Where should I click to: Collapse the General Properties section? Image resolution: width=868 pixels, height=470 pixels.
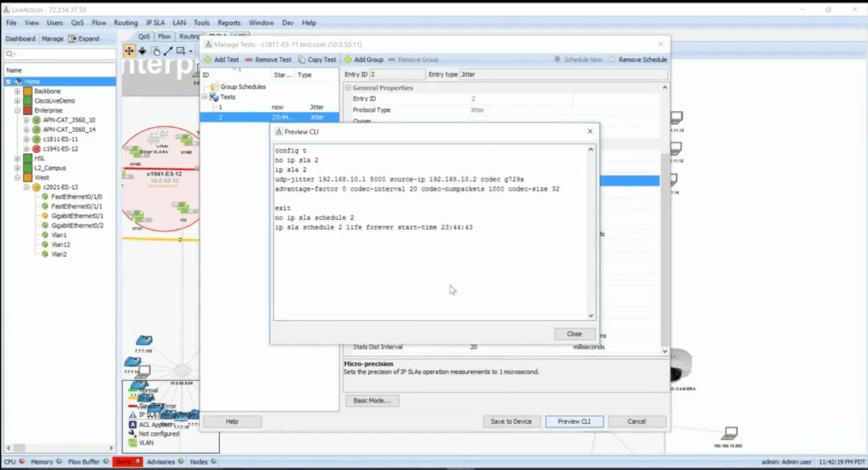[348, 88]
